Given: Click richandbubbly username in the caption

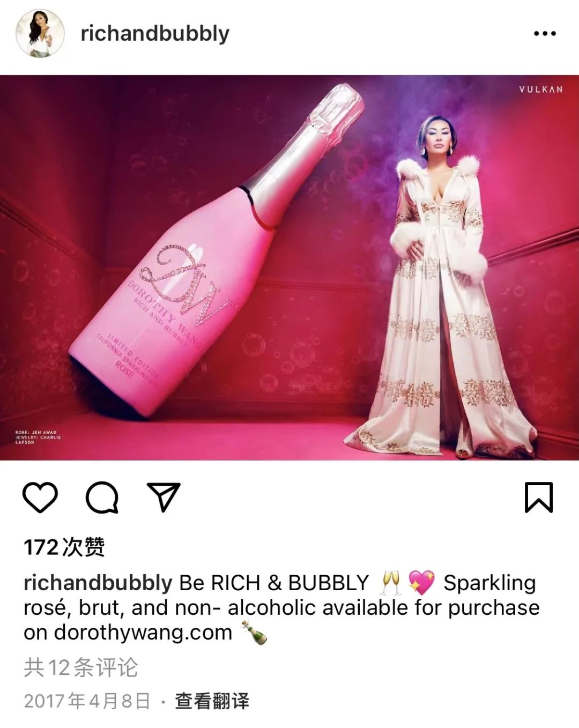Looking at the screenshot, I should coord(98,583).
